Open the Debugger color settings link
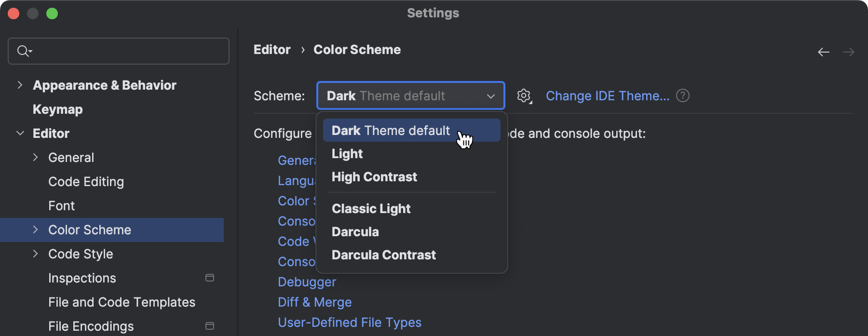The image size is (868, 336). pos(307,282)
